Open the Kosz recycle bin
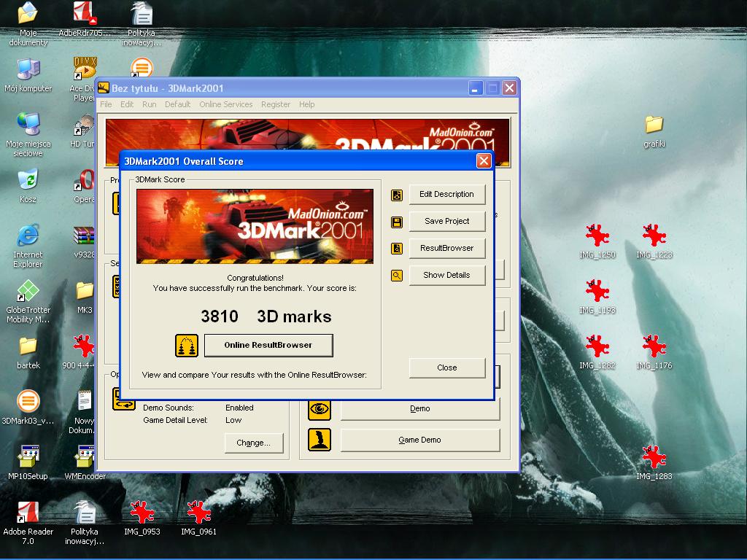This screenshot has height=560, width=747. 28,186
